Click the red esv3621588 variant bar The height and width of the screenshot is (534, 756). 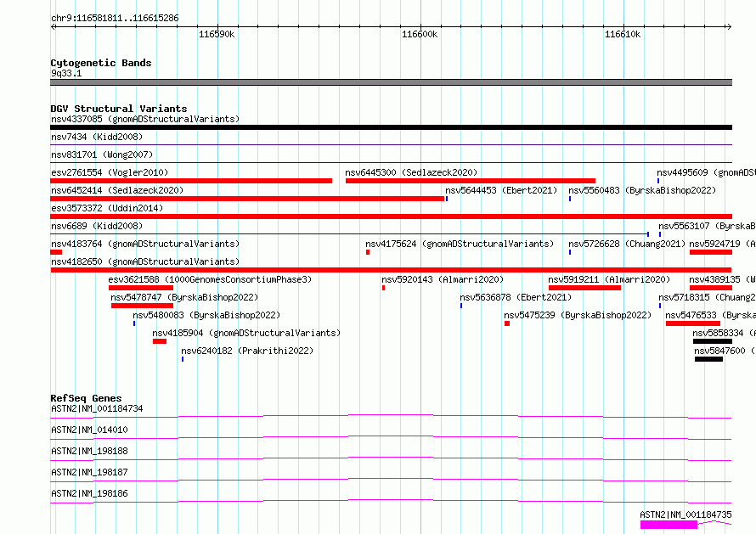141,288
